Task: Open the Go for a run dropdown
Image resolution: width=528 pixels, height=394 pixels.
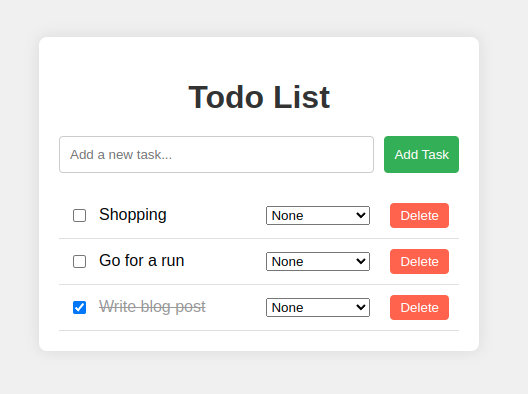Action: [318, 261]
